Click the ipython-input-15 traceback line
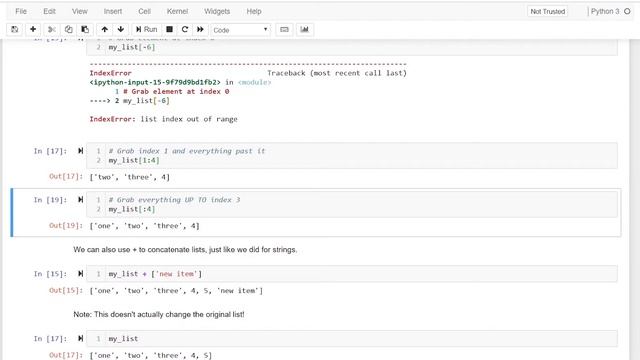Screen dimensions: 640x360 (180, 82)
